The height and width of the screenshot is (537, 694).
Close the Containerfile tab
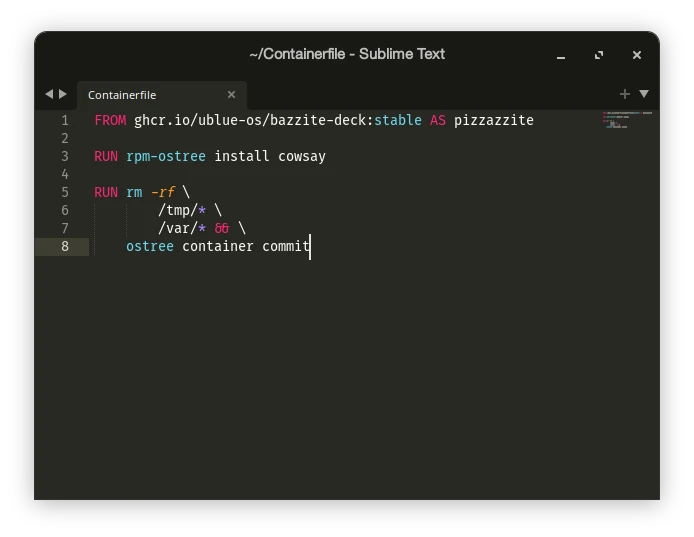(x=231, y=94)
